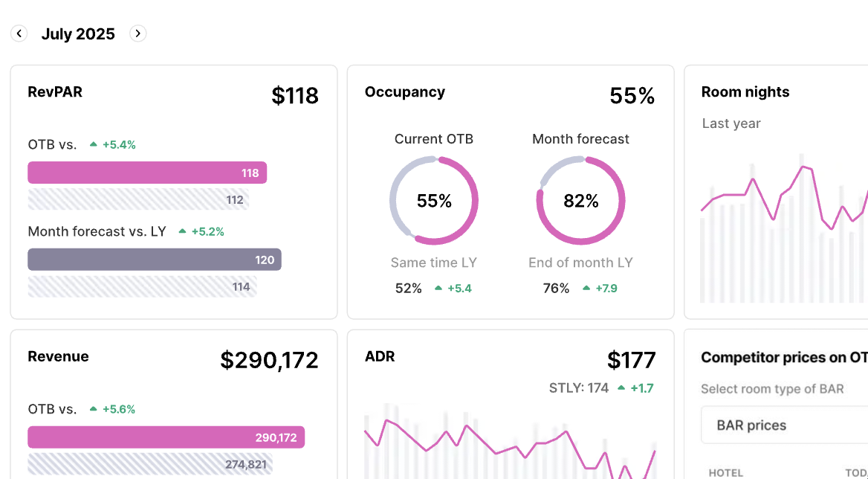Click gray forecast bar showing 120
Viewport: 868px width, 479px height.
[x=155, y=260]
